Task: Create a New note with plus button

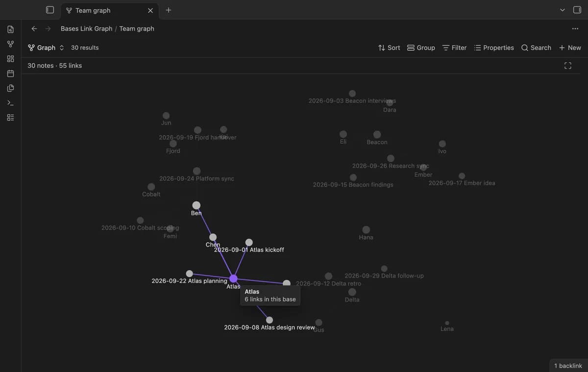Action: click(570, 47)
